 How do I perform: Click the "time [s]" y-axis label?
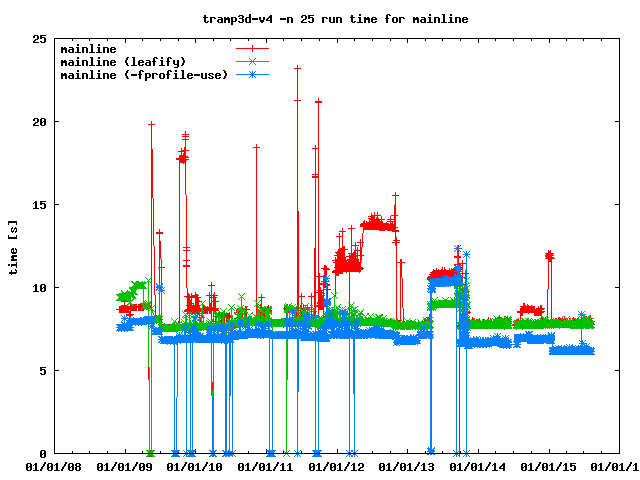(x=13, y=246)
